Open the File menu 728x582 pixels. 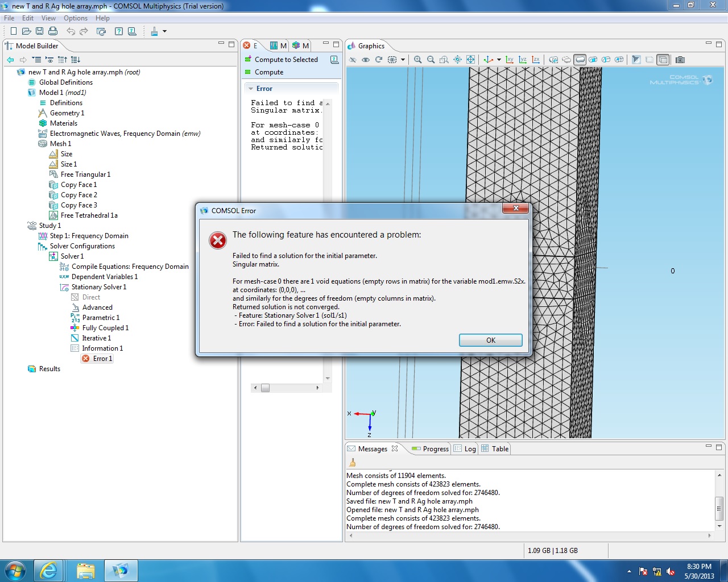9,18
